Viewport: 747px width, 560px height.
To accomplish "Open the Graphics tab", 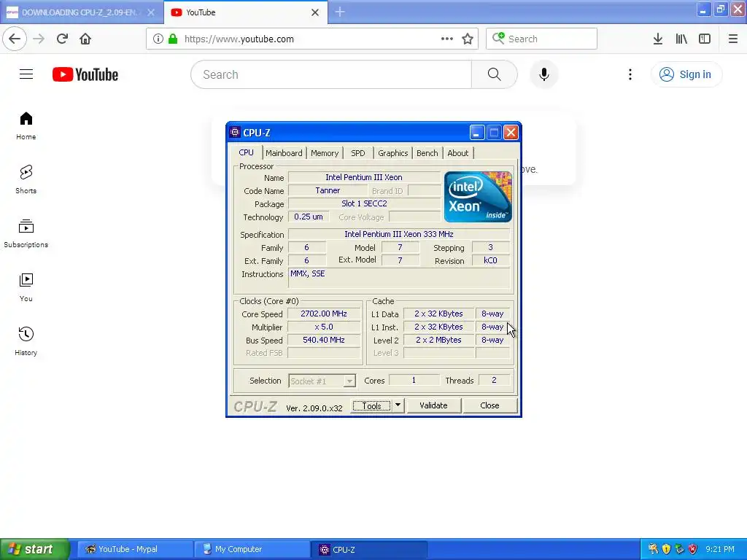I will click(392, 153).
